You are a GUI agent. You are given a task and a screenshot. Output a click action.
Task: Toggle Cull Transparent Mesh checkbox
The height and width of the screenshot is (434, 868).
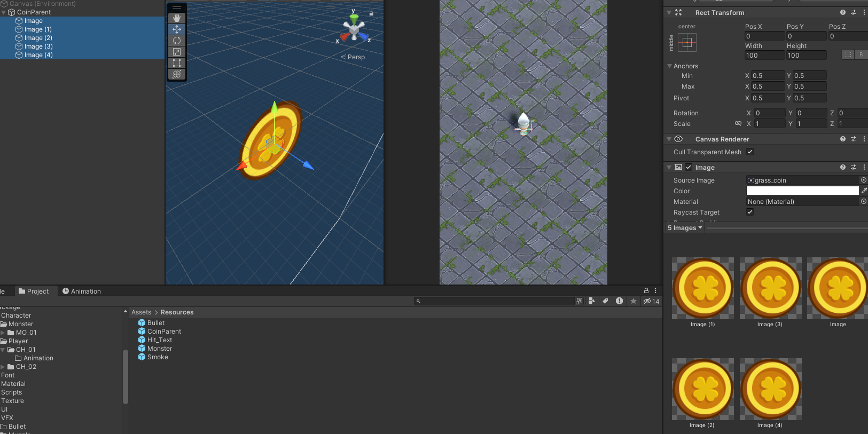750,152
